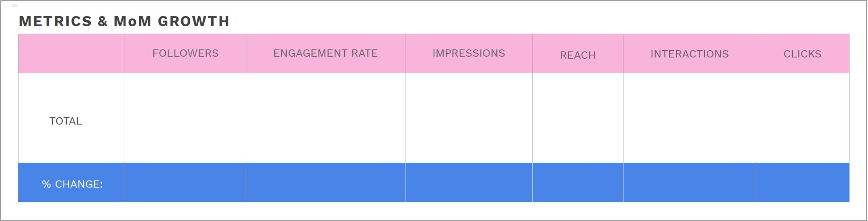
Task: Click the FOLLOWERS column header
Action: tap(185, 53)
